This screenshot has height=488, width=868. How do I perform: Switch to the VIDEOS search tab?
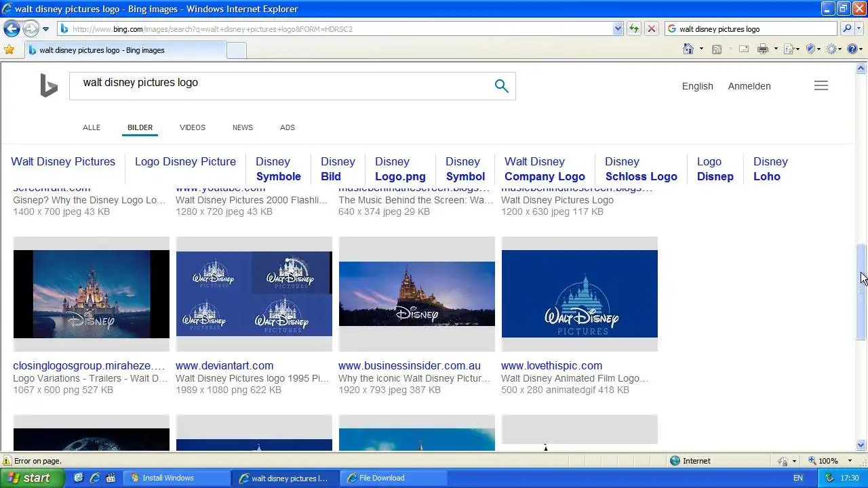click(193, 127)
